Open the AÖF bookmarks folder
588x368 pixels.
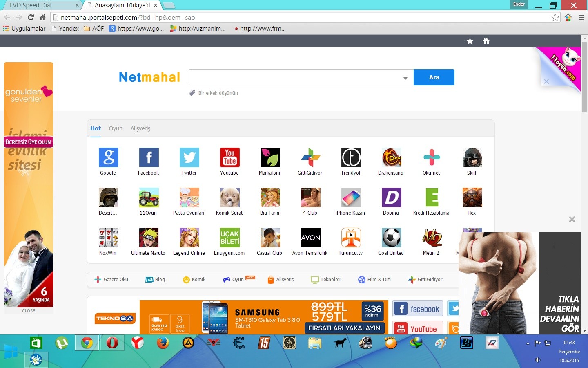point(94,29)
